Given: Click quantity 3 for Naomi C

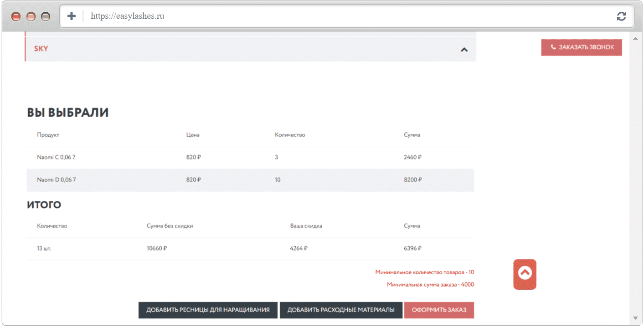Looking at the screenshot, I should [x=276, y=157].
